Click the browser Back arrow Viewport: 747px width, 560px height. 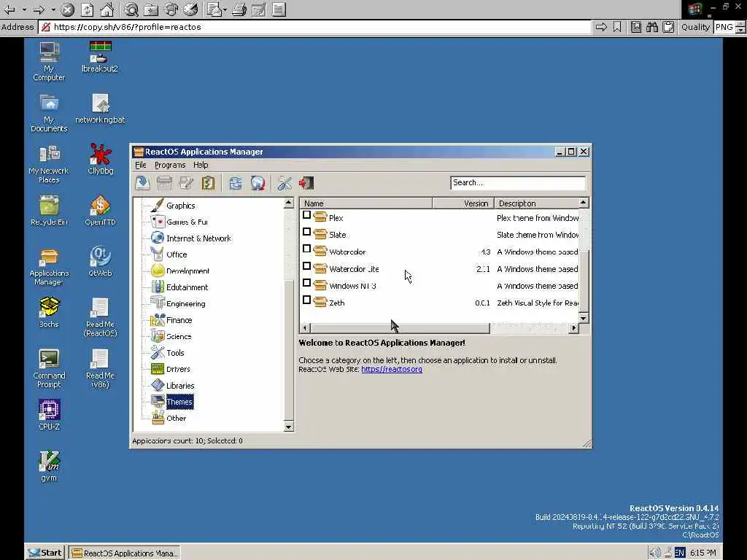(x=9, y=9)
